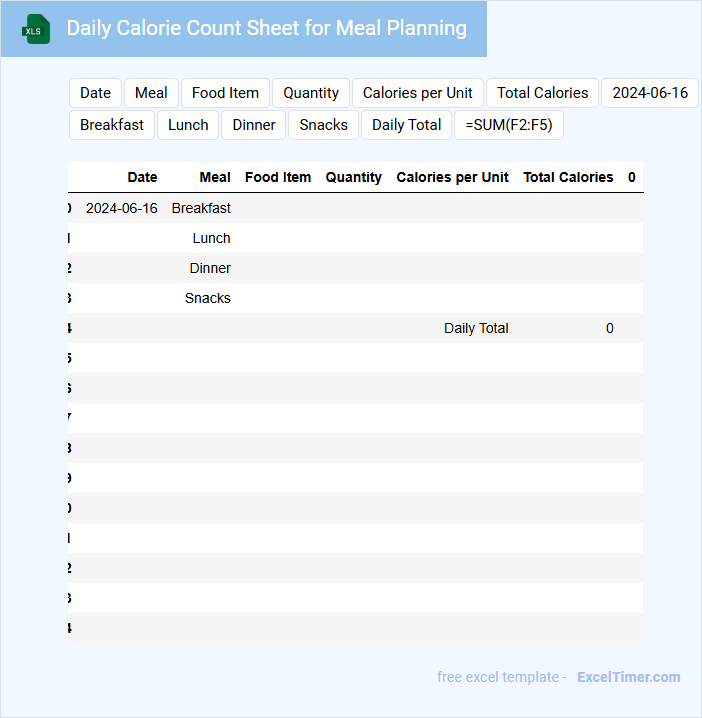This screenshot has width=702, height=718.
Task: Select the Snacks tag button
Action: (x=324, y=125)
